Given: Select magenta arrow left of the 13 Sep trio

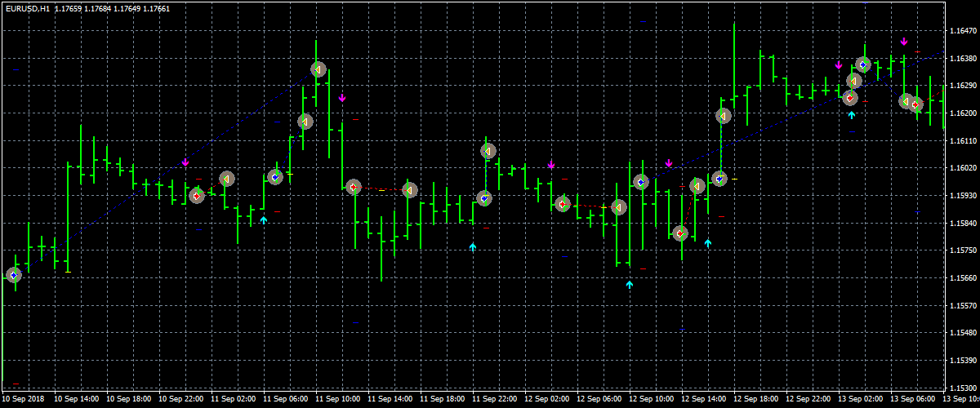Looking at the screenshot, I should coord(839,65).
